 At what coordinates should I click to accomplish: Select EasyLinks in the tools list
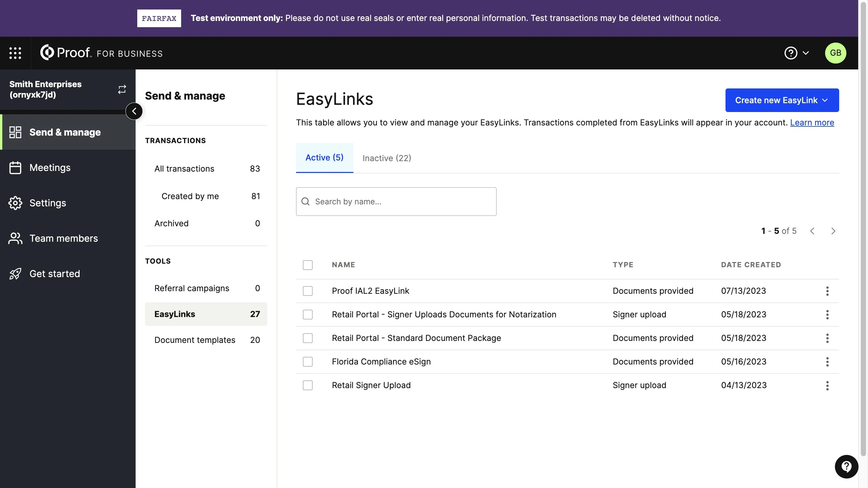pos(206,314)
